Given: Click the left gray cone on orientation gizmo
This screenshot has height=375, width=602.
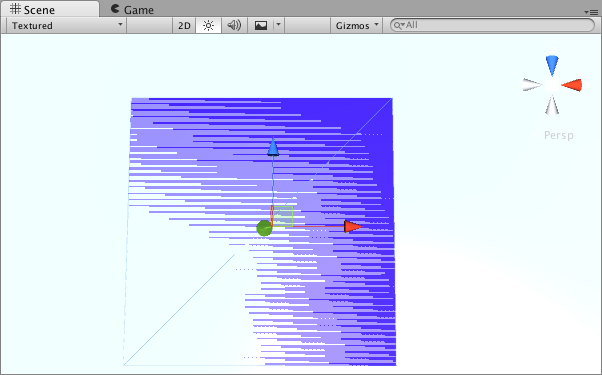Looking at the screenshot, I should point(532,85).
